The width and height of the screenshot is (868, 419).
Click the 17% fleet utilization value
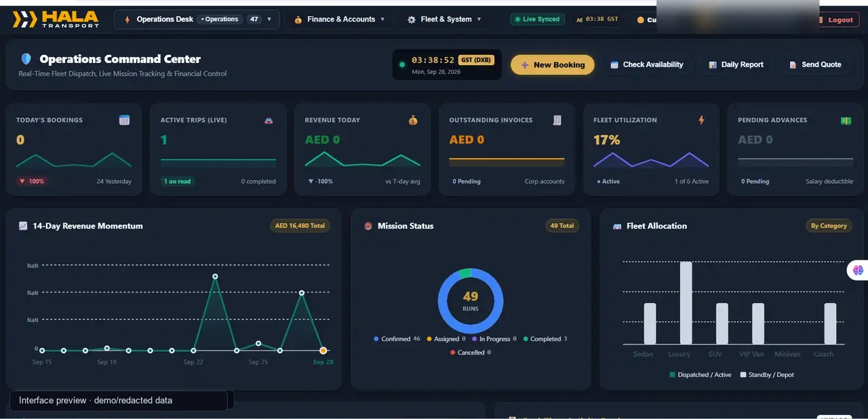(x=607, y=140)
